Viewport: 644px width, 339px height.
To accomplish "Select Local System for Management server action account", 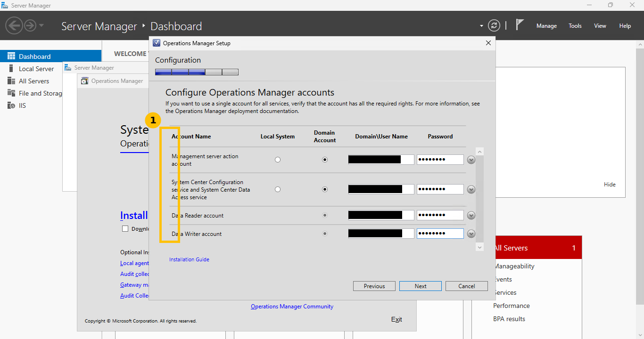I will point(278,160).
